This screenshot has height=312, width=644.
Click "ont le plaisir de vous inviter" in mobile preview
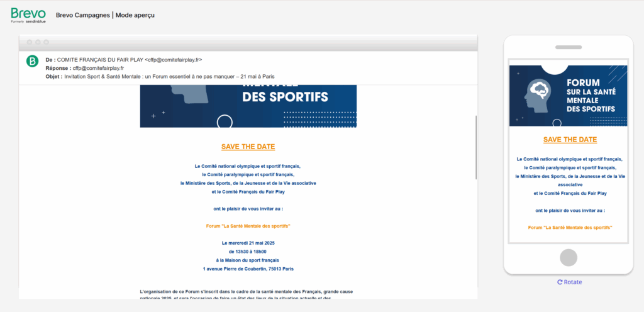pos(570,211)
